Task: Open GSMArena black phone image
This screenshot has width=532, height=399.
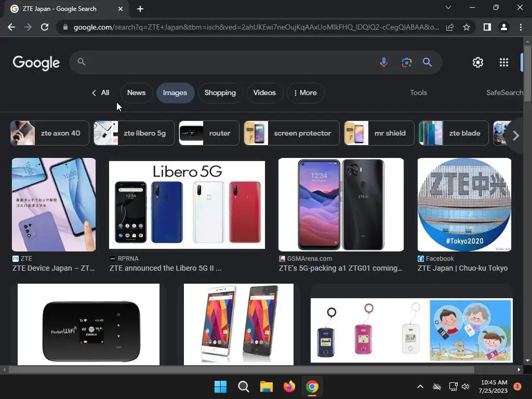Action: pos(341,205)
